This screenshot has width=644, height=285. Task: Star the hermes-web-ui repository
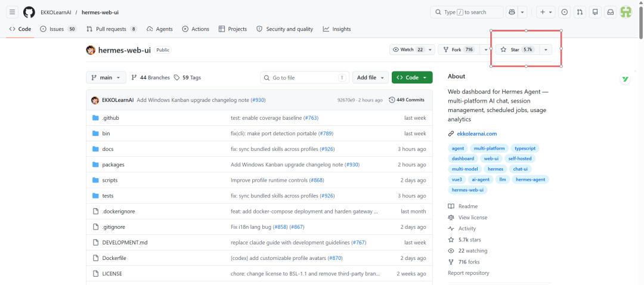click(x=517, y=49)
